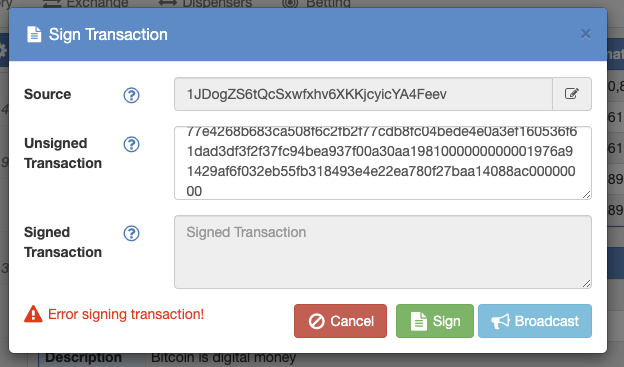This screenshot has width=624, height=367.
Task: Click the edit source address icon
Action: click(571, 94)
